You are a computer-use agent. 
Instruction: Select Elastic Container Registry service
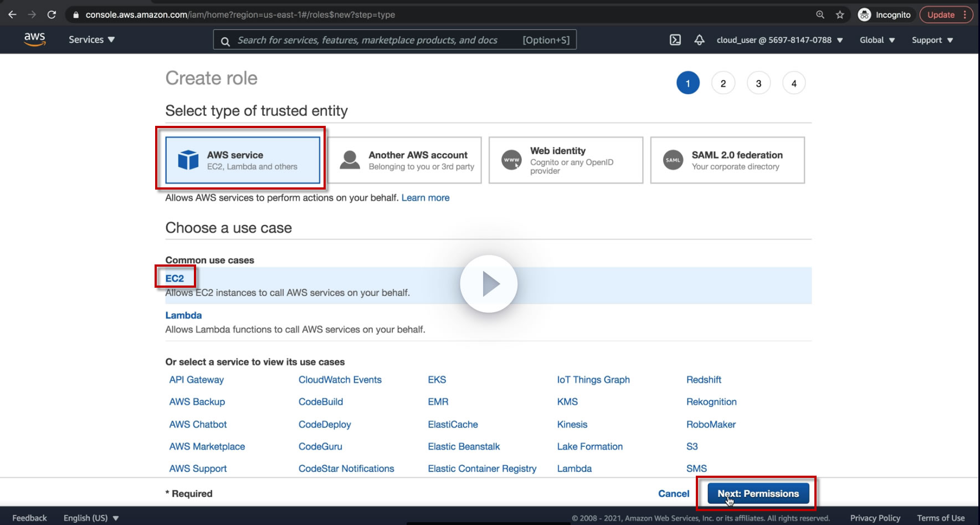tap(482, 468)
